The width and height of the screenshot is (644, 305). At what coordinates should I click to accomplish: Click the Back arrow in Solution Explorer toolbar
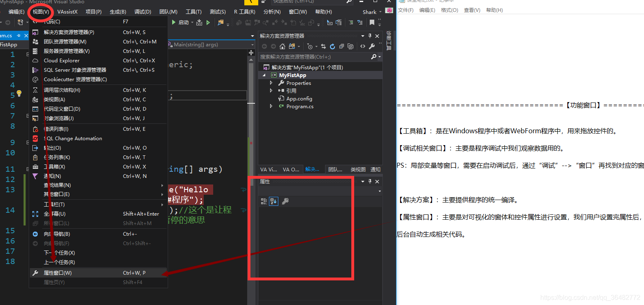pyautogui.click(x=264, y=46)
